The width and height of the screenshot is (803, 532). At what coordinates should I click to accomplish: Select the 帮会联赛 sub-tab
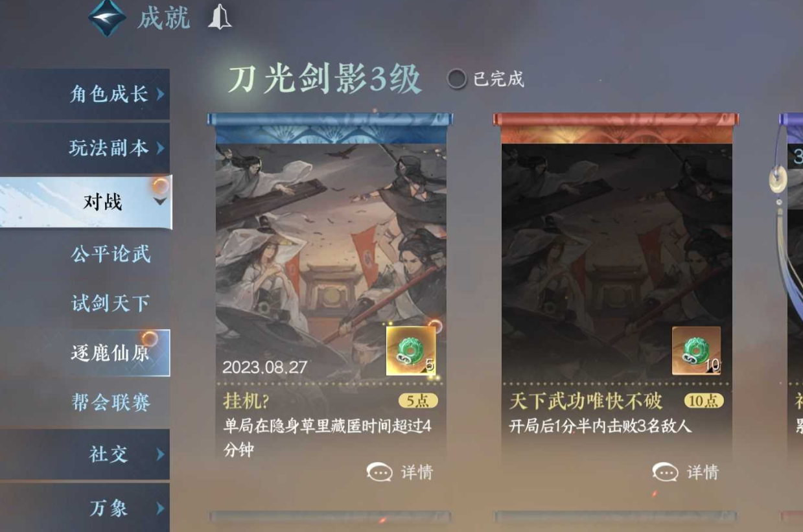point(111,402)
